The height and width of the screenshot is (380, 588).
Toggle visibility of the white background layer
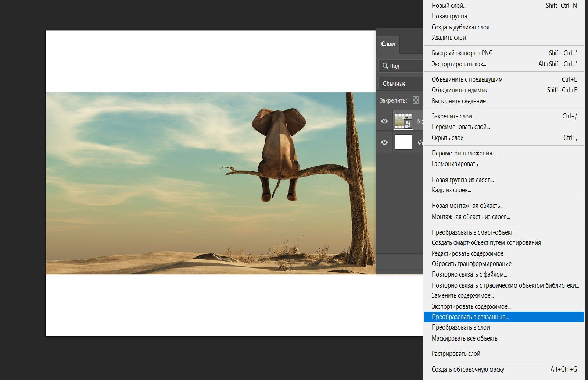(384, 142)
